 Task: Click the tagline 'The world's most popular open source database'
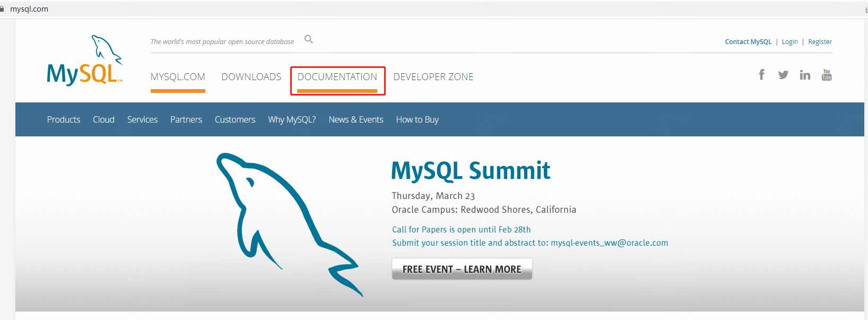coord(222,41)
